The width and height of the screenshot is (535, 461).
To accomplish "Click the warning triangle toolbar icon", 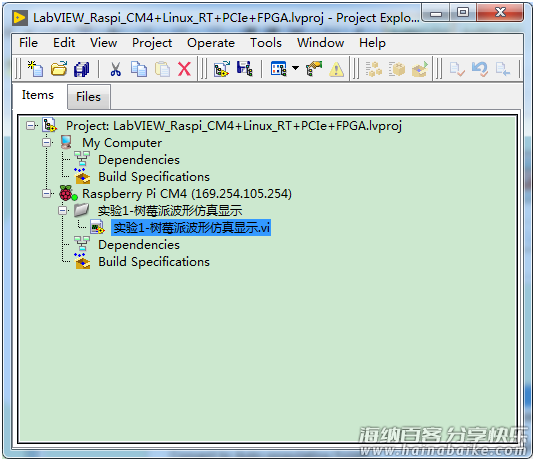I will pyautogui.click(x=336, y=69).
